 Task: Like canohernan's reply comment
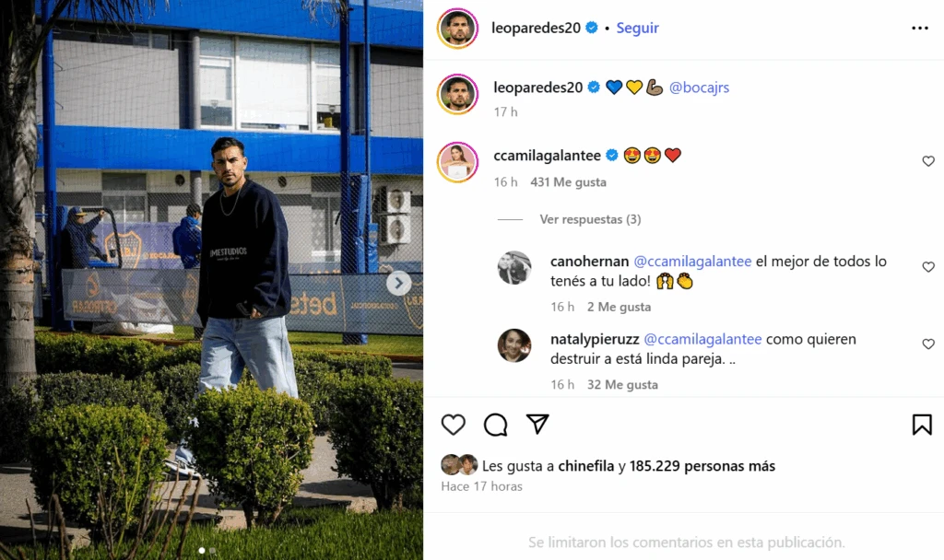point(928,267)
